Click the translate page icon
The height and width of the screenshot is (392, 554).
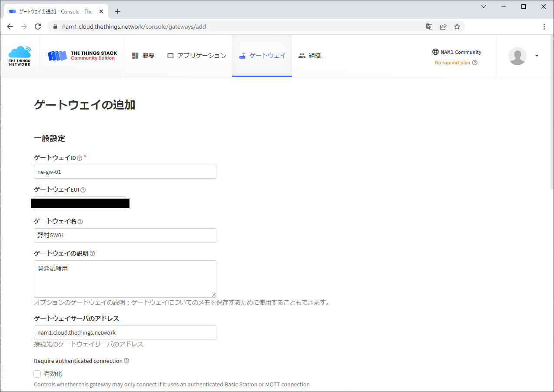(x=429, y=27)
